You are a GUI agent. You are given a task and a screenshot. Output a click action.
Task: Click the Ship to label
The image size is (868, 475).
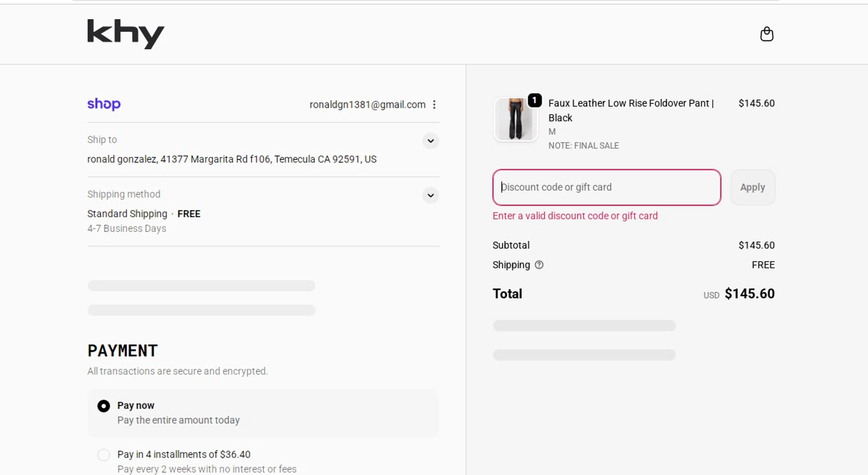click(102, 140)
